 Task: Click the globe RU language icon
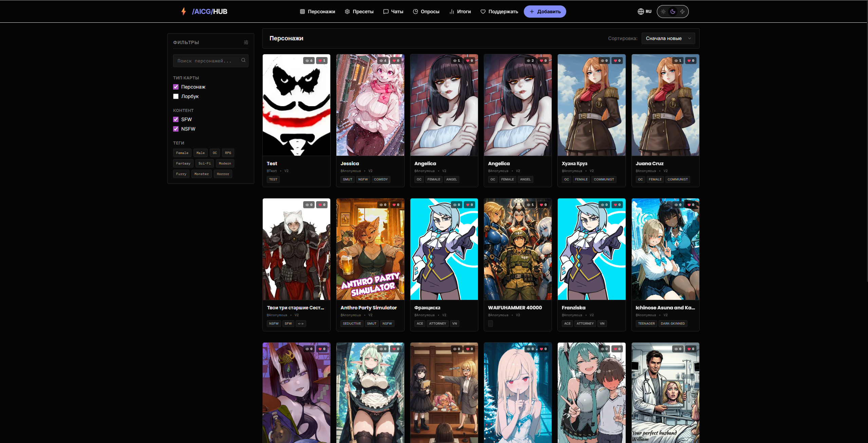(641, 12)
